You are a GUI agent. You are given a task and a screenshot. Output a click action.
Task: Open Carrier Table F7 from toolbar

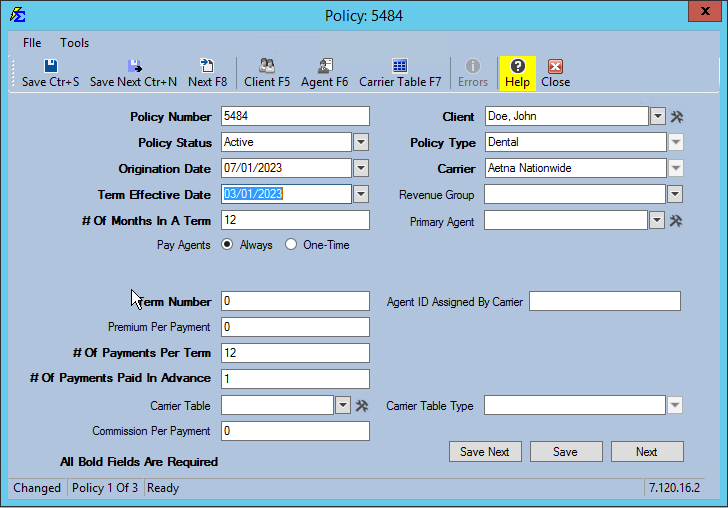(400, 73)
